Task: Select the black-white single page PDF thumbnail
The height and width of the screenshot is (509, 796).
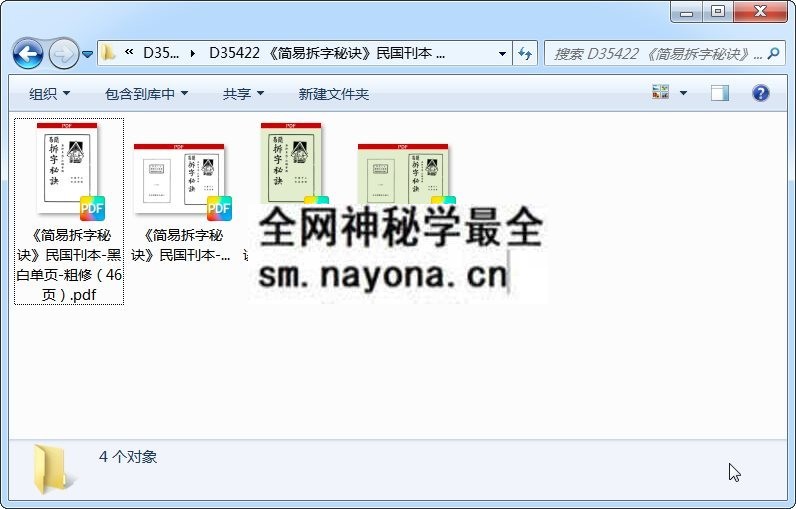Action: (x=70, y=171)
